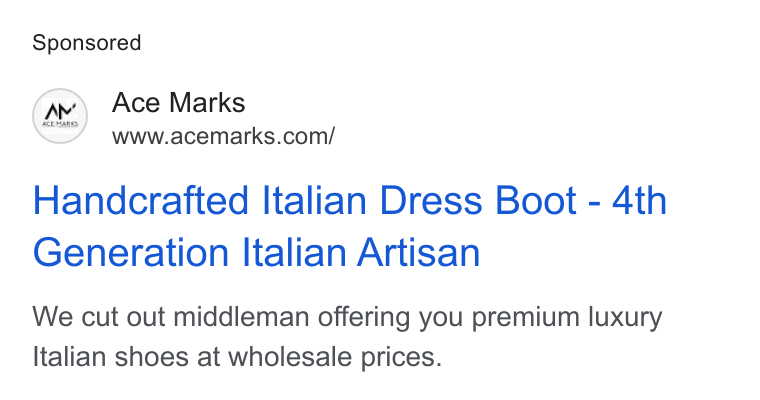The height and width of the screenshot is (400, 760).
Task: Click the word 'Artisan' in the headline
Action: (x=419, y=252)
